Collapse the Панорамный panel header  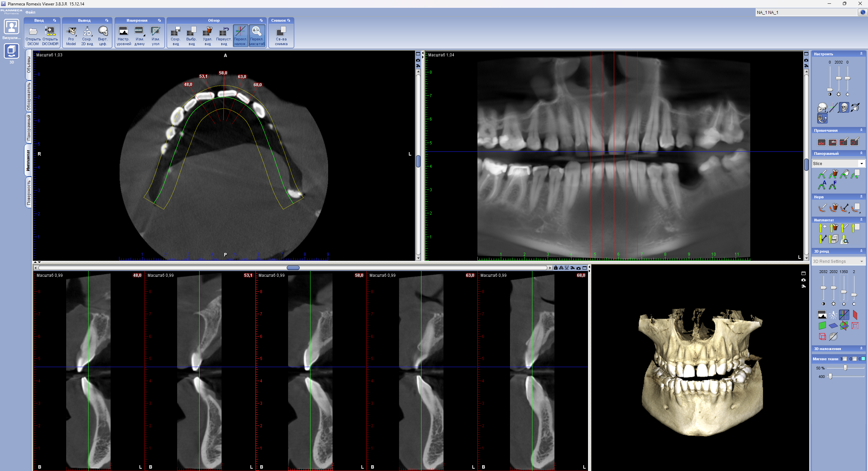click(861, 153)
